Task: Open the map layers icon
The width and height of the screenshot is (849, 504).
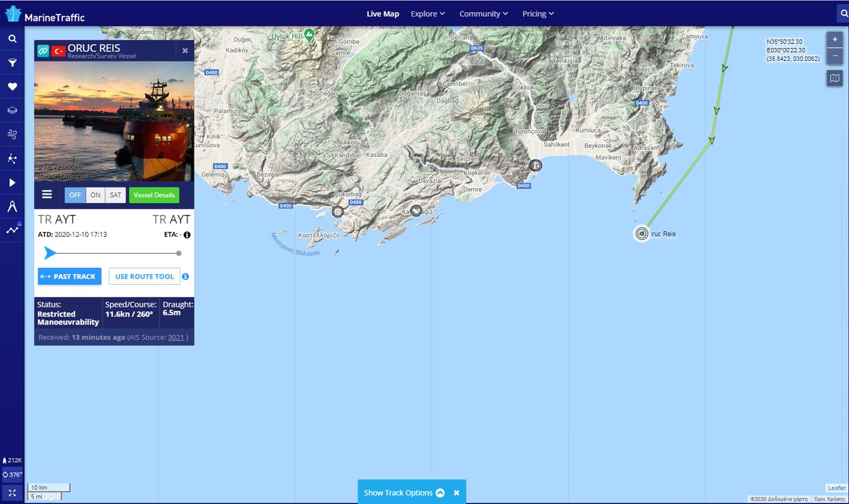Action: [x=12, y=111]
